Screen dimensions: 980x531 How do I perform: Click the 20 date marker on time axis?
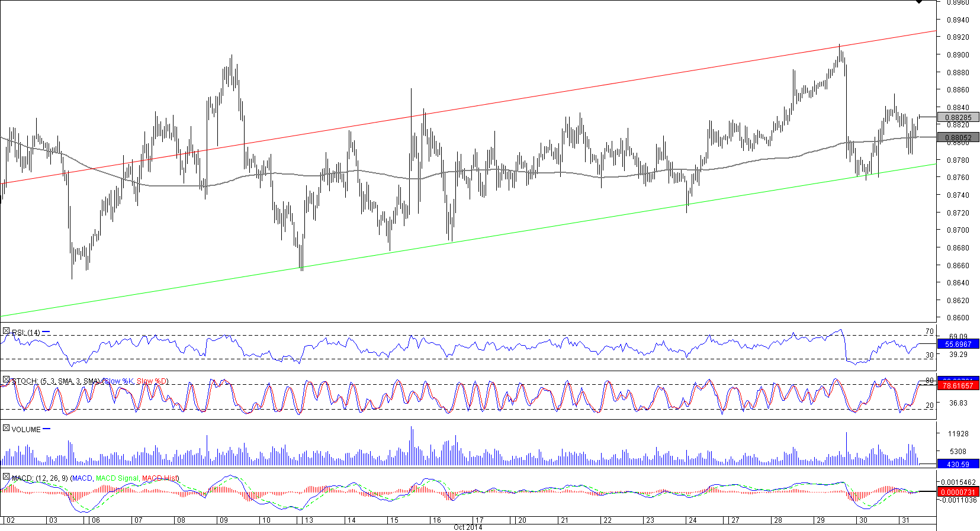point(522,521)
